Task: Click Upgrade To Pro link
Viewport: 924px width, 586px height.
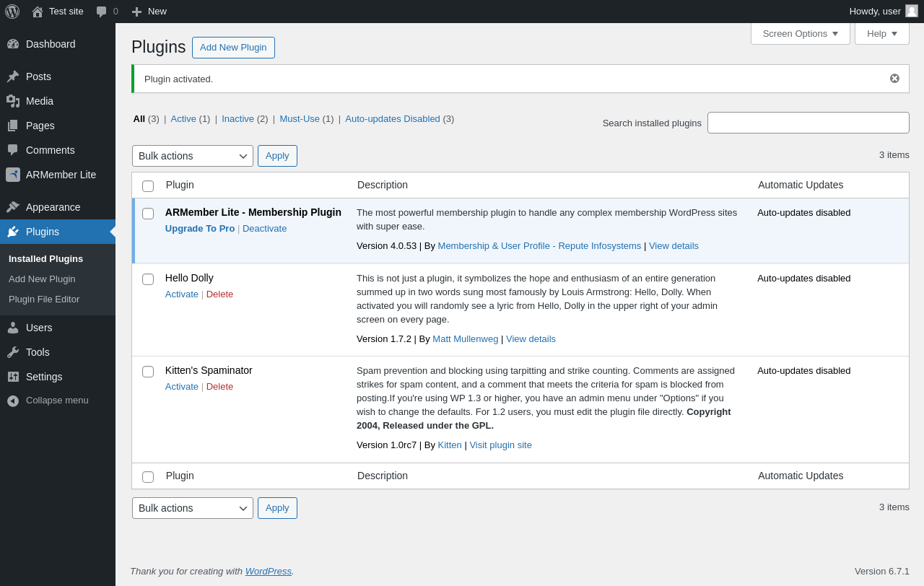Action: point(200,228)
